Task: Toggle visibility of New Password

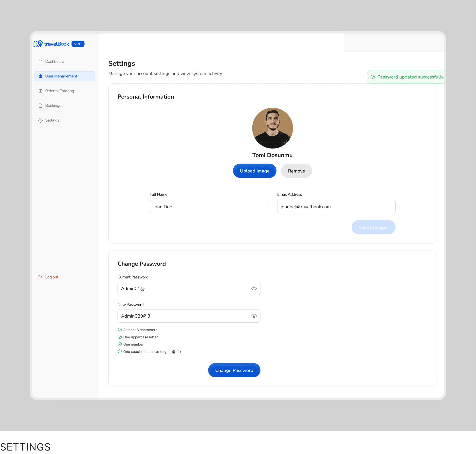Action: (x=254, y=316)
